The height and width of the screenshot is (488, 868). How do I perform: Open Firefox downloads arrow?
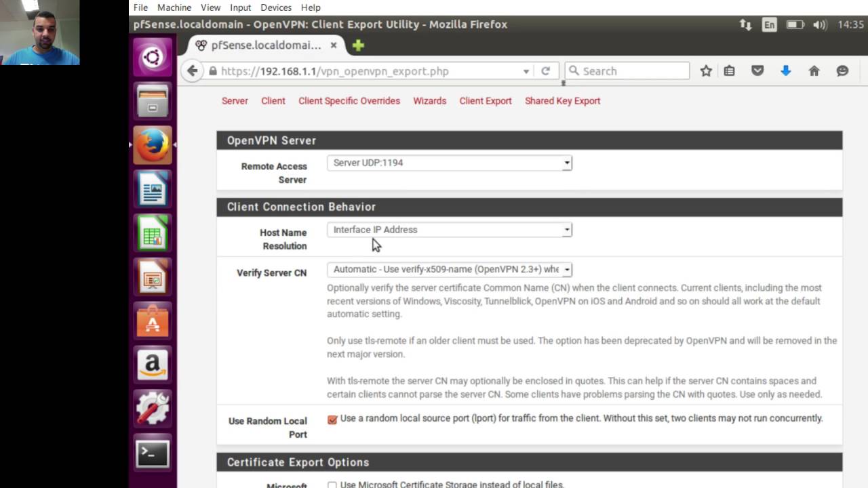(786, 70)
